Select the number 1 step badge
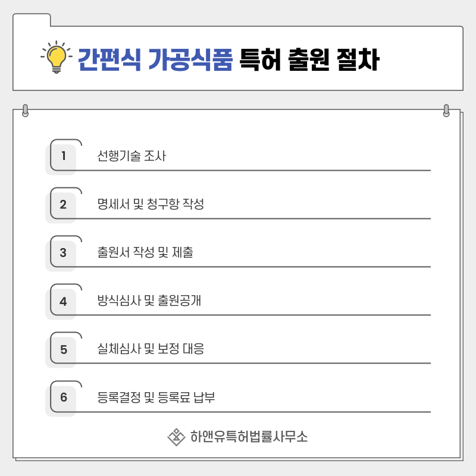 pos(63,157)
